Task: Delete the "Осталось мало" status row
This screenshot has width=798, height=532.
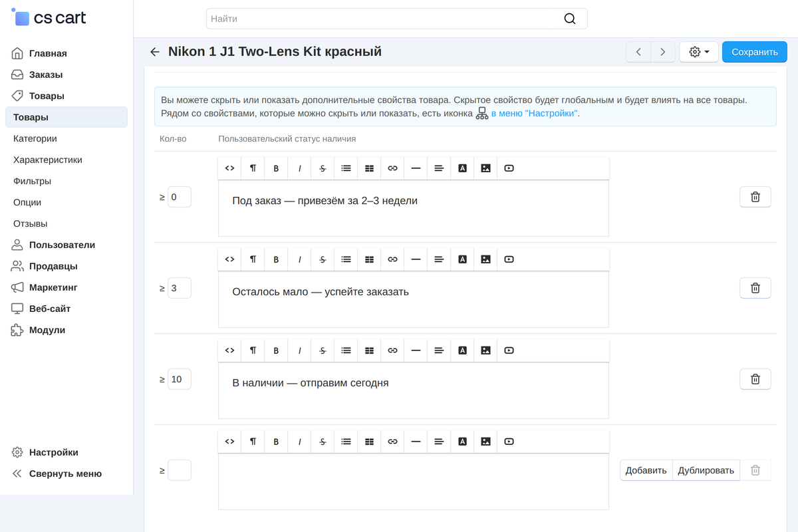Action: (x=755, y=288)
